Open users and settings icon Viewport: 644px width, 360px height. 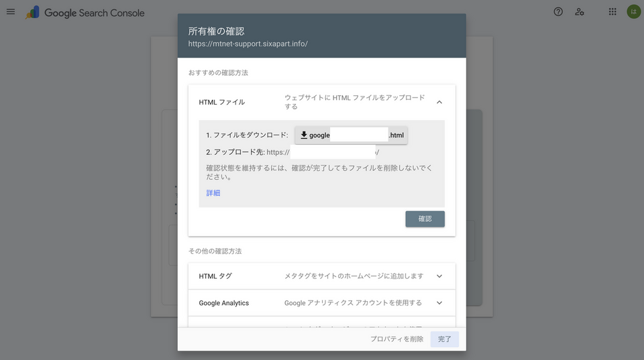pos(579,12)
